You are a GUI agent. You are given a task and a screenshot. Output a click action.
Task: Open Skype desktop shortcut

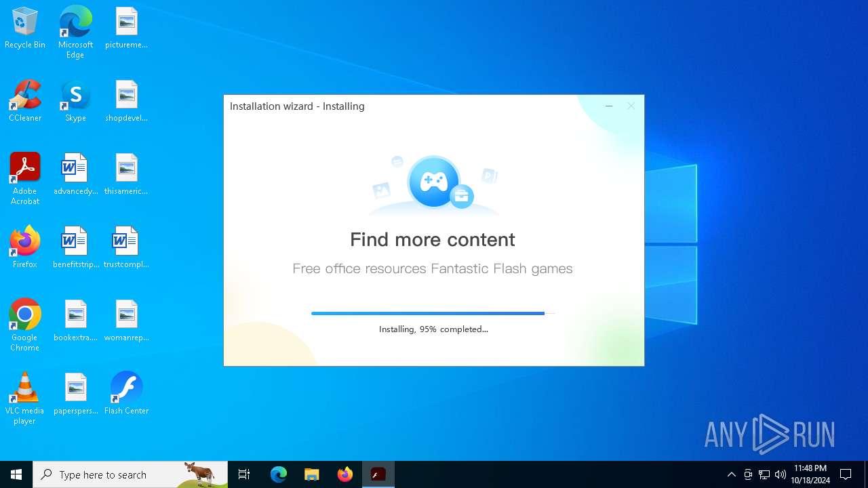75,102
